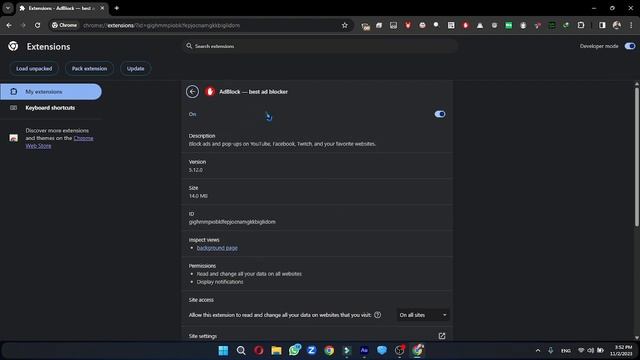
Task: Navigate back in browser history
Action: tap(9, 25)
